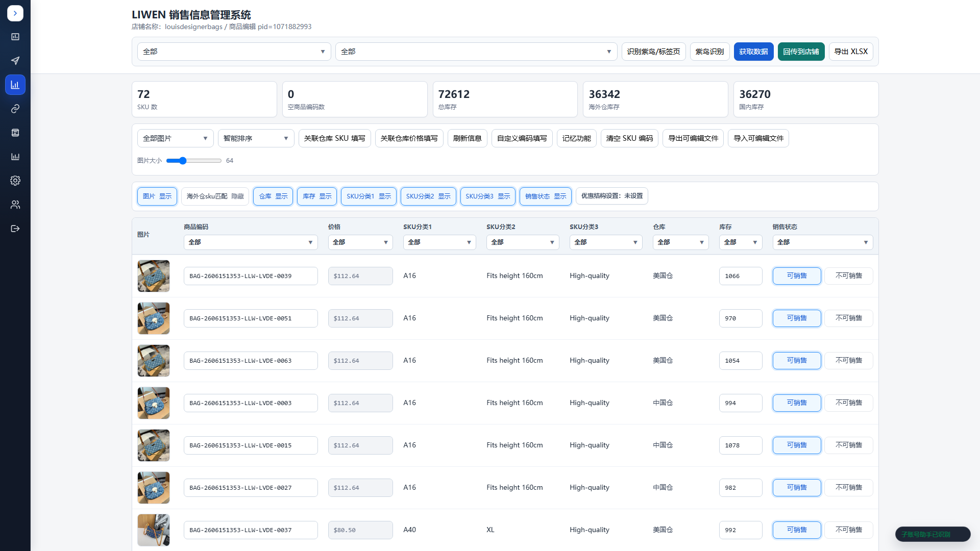Open the top dashboard chart icon in sidebar

[15, 37]
